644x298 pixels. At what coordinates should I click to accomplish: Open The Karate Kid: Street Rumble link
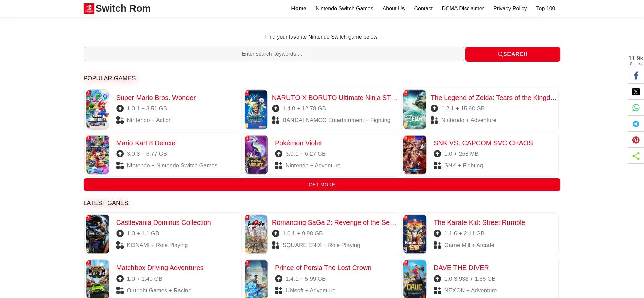479,222
